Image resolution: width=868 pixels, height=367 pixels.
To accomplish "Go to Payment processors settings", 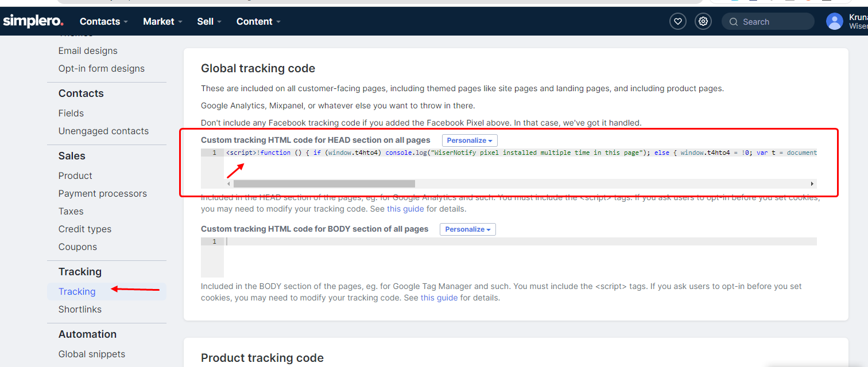I will (x=103, y=193).
